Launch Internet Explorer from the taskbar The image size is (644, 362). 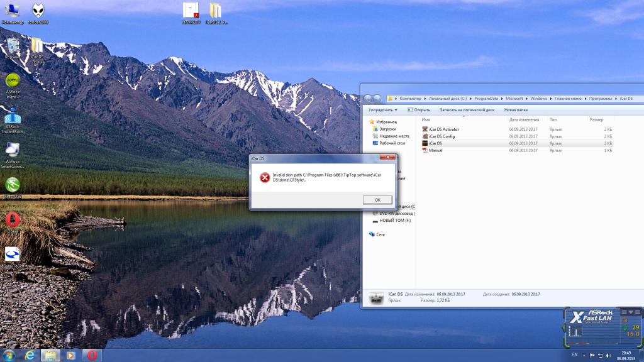point(29,355)
